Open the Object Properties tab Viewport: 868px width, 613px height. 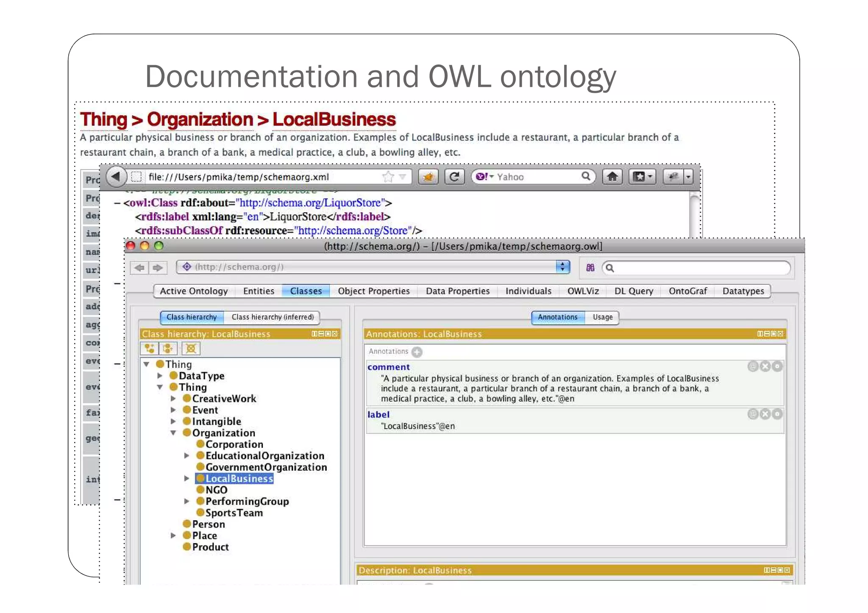(x=374, y=291)
